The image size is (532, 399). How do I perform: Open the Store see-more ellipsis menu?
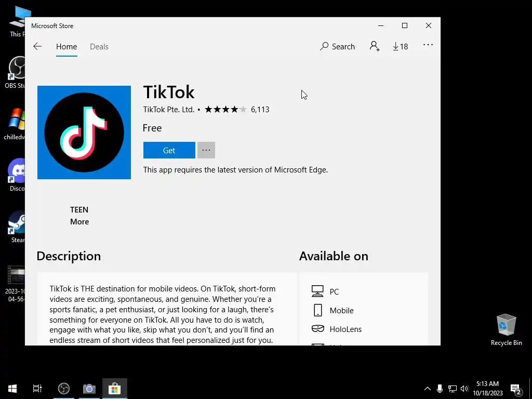click(428, 45)
